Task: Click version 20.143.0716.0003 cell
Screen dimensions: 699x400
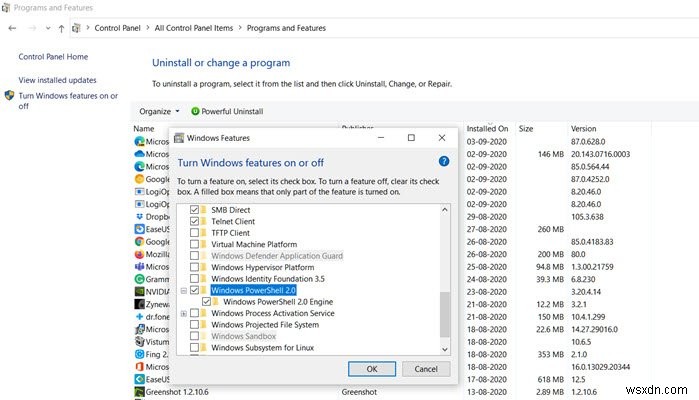Action: click(600, 154)
